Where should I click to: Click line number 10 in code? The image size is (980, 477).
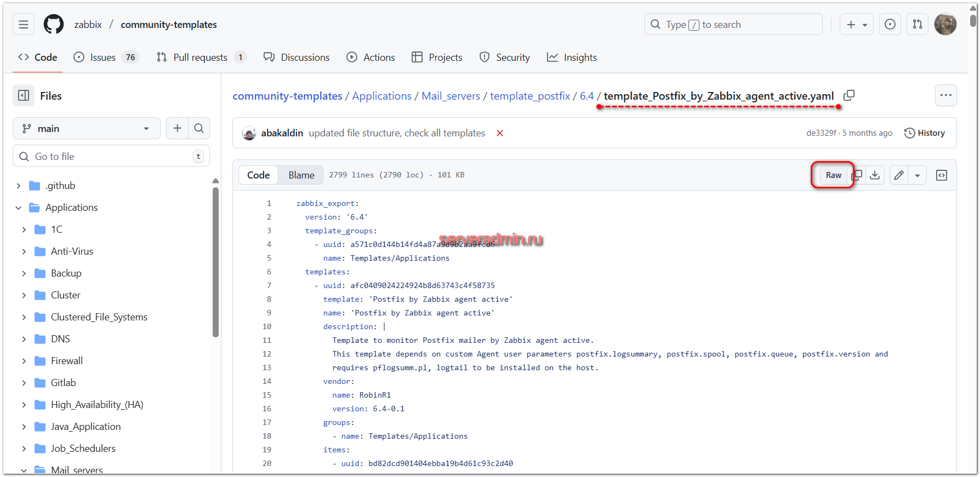(x=267, y=326)
